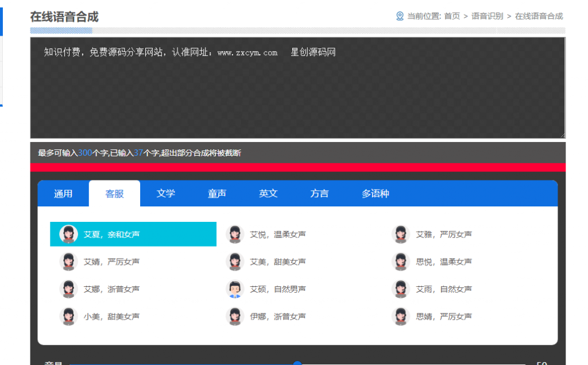Click male avatar icon of 艾硕 自然男声
Viewport: 588px width, 365px height.
pyautogui.click(x=235, y=289)
